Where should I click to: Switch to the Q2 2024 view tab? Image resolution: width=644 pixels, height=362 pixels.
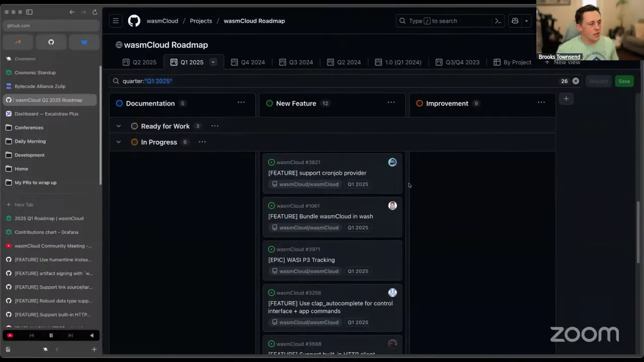[x=344, y=62]
